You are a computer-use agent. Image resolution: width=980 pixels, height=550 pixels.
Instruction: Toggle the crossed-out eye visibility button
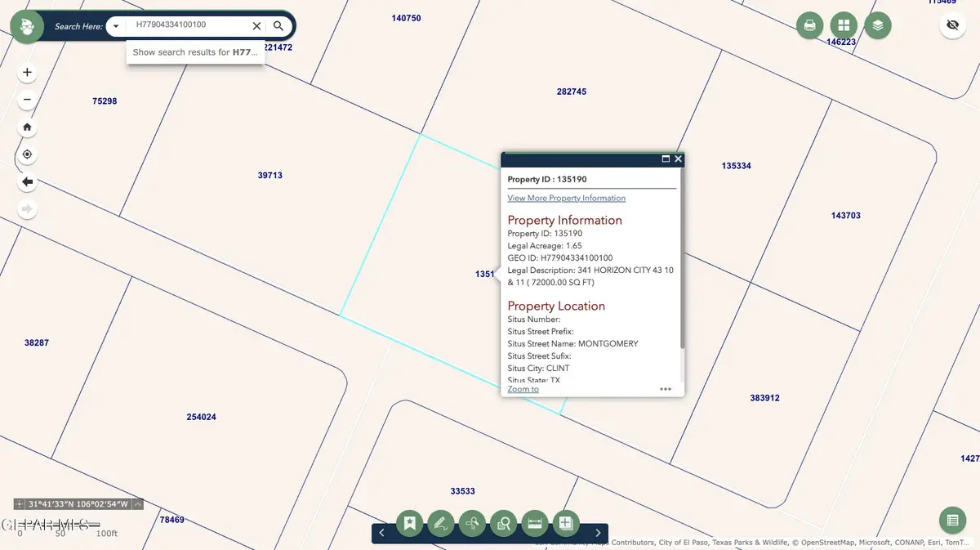click(x=952, y=25)
